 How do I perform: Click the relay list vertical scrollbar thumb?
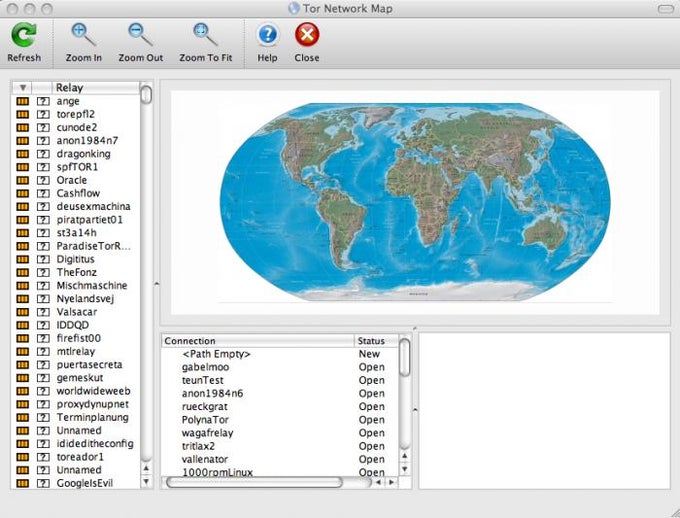147,94
